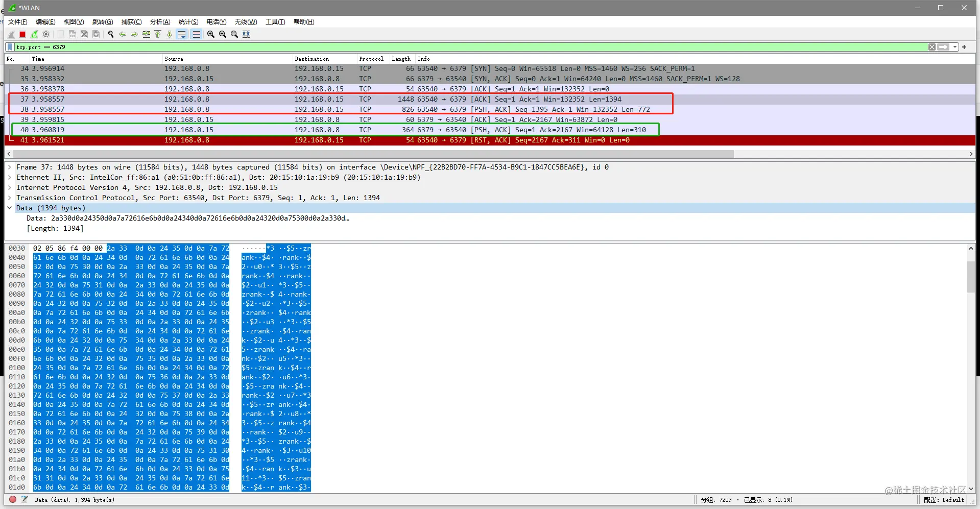Toggle packet list coloring rules
Screen dimensions: 980x509
click(196, 34)
